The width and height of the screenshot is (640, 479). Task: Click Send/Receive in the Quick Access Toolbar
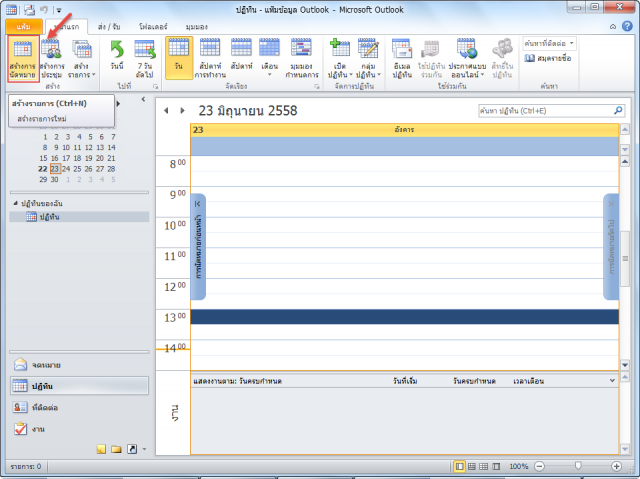[29, 9]
